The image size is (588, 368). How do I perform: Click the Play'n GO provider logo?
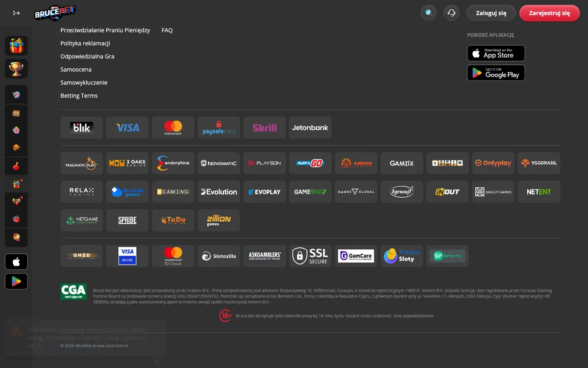click(x=310, y=163)
